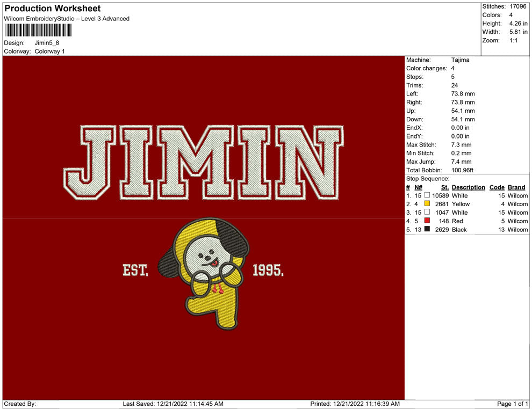Screen dimensions: 532x409
Task: Click 'Wilcom EmbroideryStudio – Level 3 Advanced' text
Action: pyautogui.click(x=67, y=19)
